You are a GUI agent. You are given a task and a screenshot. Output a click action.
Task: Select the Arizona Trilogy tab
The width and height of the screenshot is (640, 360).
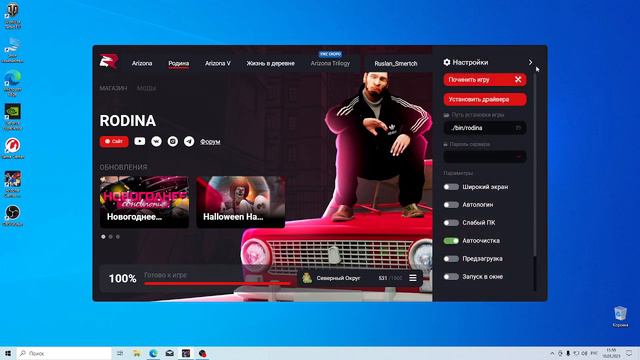(x=330, y=63)
